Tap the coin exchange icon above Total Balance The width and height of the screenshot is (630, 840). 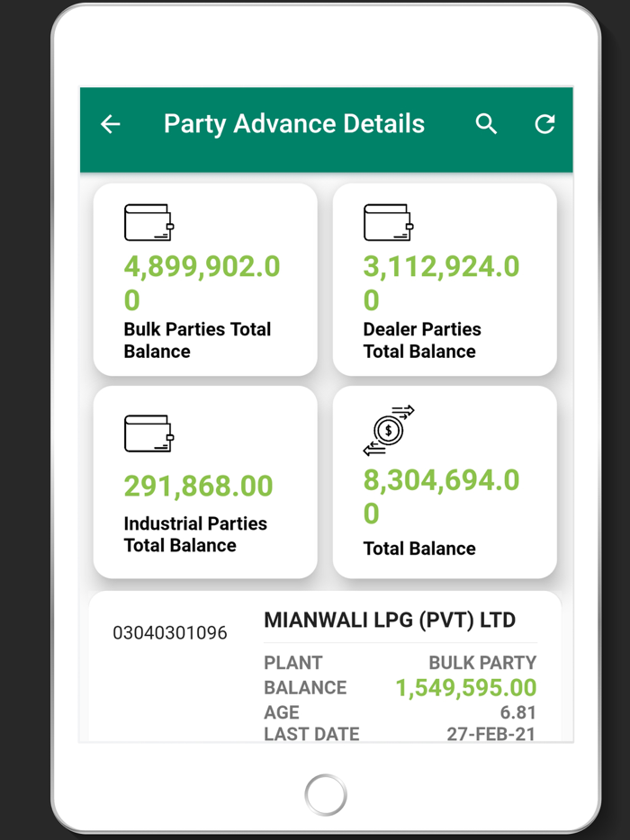click(389, 430)
